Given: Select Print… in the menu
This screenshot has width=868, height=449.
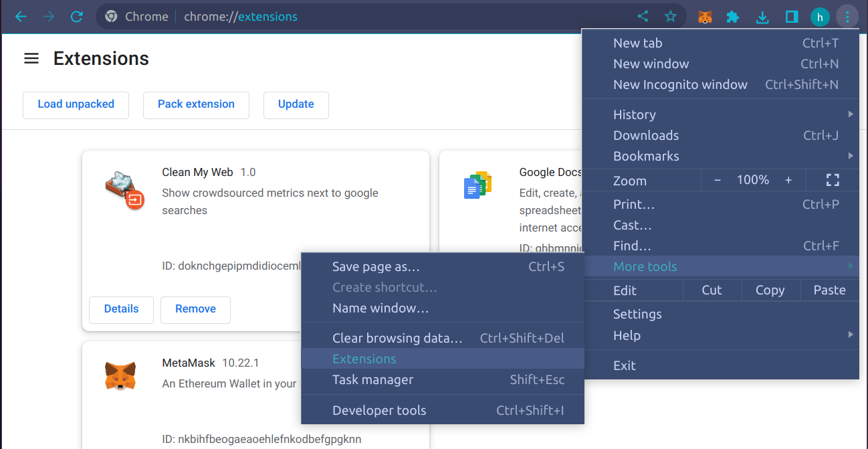Looking at the screenshot, I should click(720, 204).
